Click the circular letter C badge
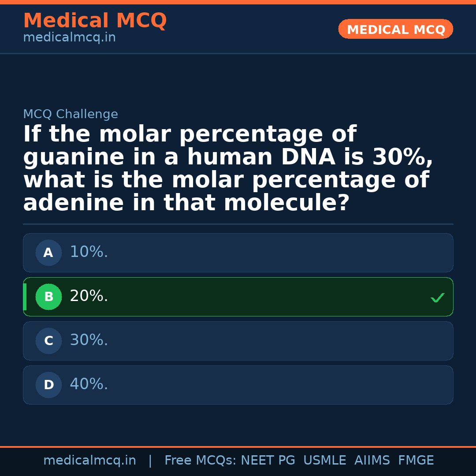This screenshot has height=476, width=476. pyautogui.click(x=48, y=341)
